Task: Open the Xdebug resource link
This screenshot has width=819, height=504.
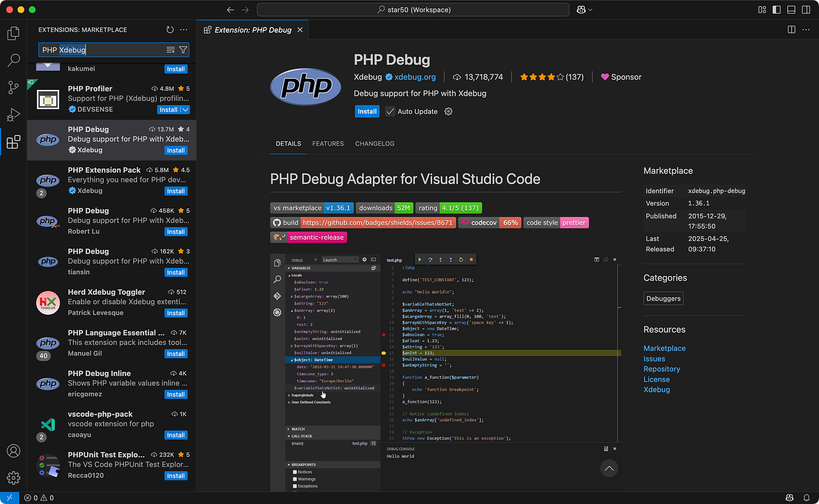Action: (656, 389)
